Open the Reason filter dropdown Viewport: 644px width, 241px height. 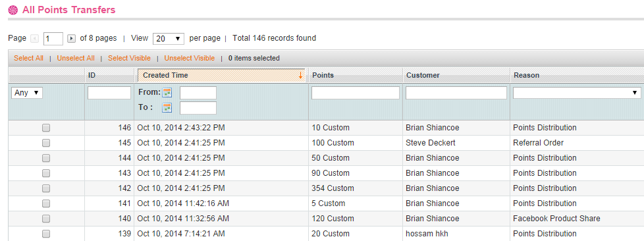[x=577, y=93]
